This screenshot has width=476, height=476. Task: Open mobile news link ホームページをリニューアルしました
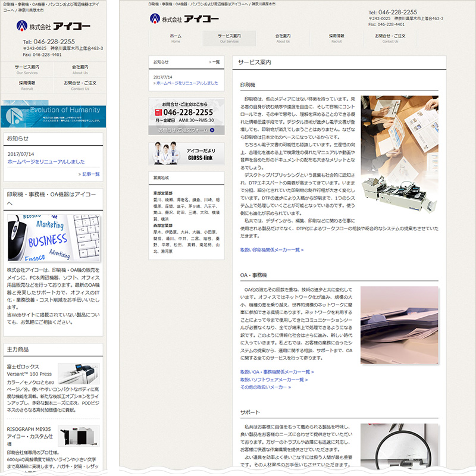[x=46, y=162]
